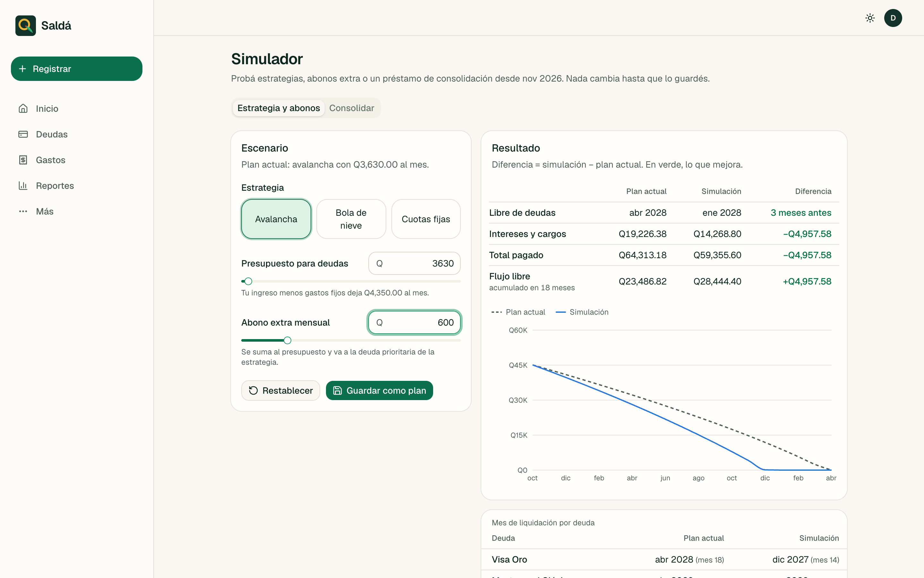Click the Q14,268.80 simulated interest value
The height and width of the screenshot is (578, 924).
coord(717,234)
